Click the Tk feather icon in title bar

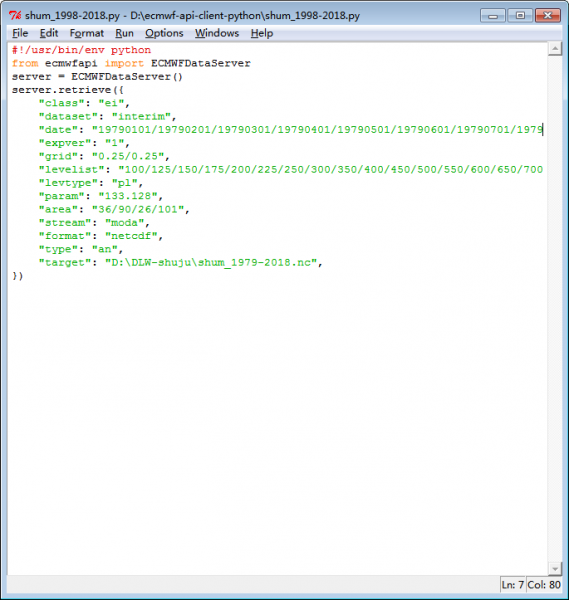15,15
